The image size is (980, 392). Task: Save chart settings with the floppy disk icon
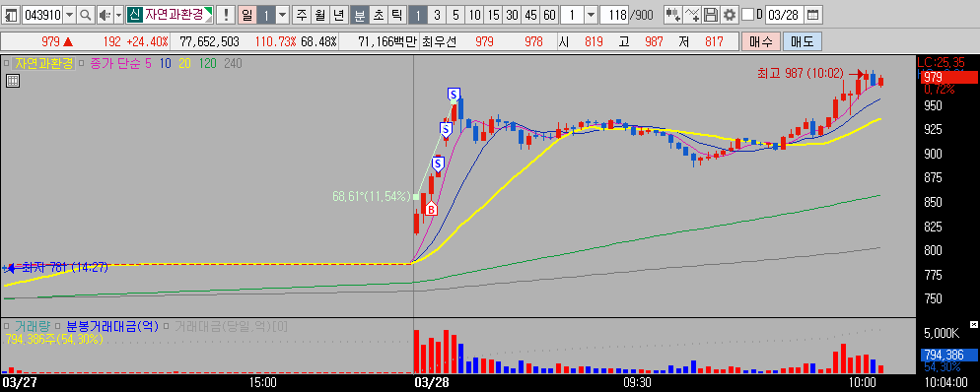click(710, 15)
